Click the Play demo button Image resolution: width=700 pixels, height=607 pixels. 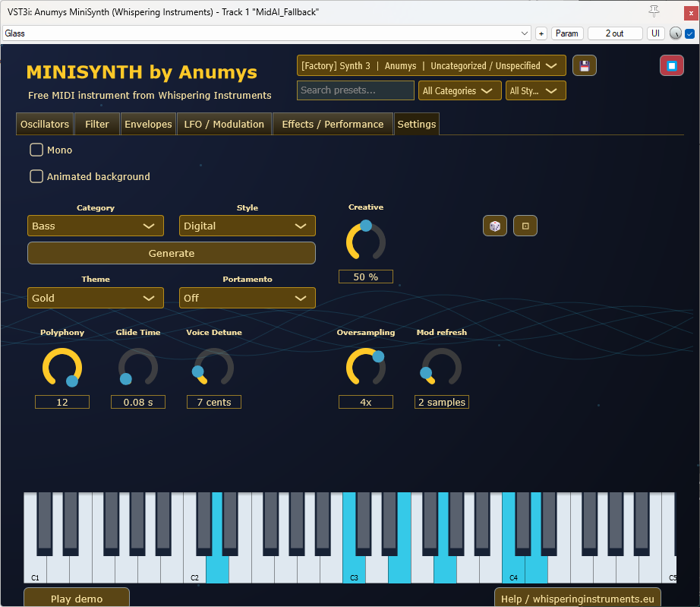tap(77, 598)
